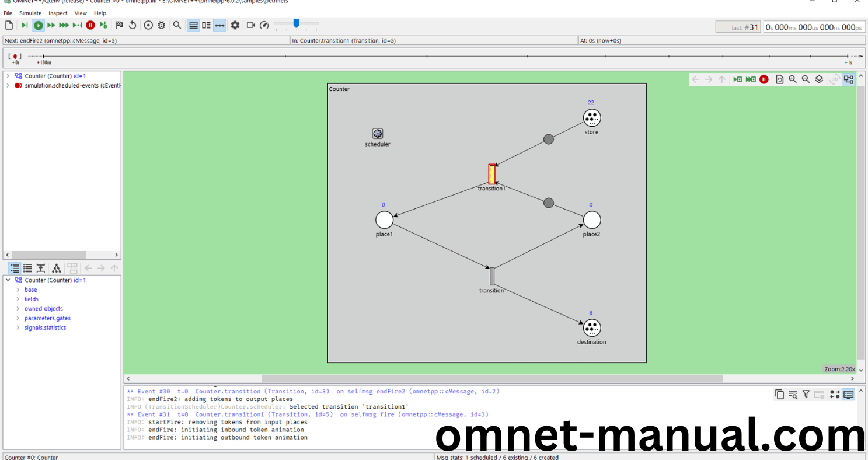Open the Simulate menu
Screen dimensions: 868x460
tap(30, 13)
